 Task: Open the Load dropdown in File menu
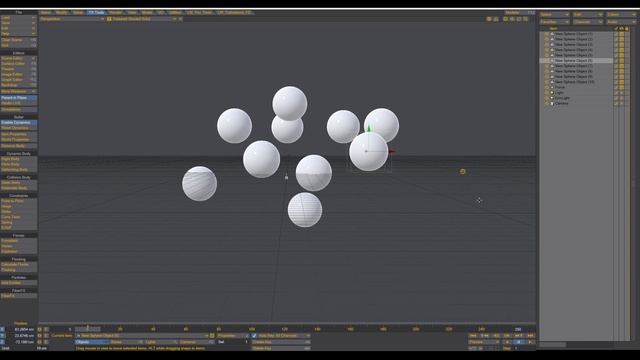coord(19,18)
